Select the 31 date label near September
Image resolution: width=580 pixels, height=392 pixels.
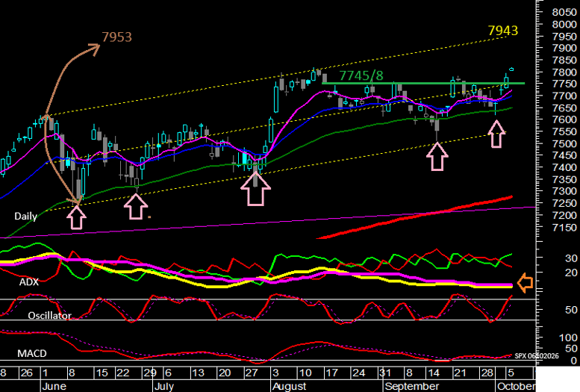tap(384, 373)
